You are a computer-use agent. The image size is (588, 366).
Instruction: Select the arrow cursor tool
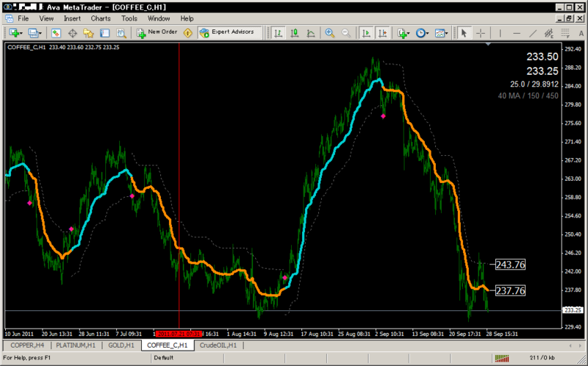click(464, 33)
